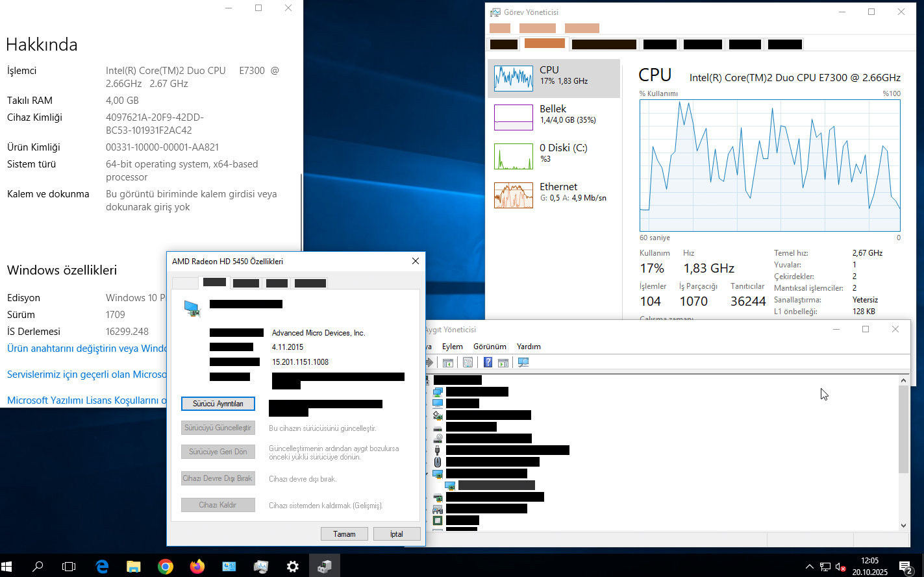Image resolution: width=924 pixels, height=577 pixels.
Task: Toggle the action pane icon in Device Manager toolbar
Action: (503, 362)
